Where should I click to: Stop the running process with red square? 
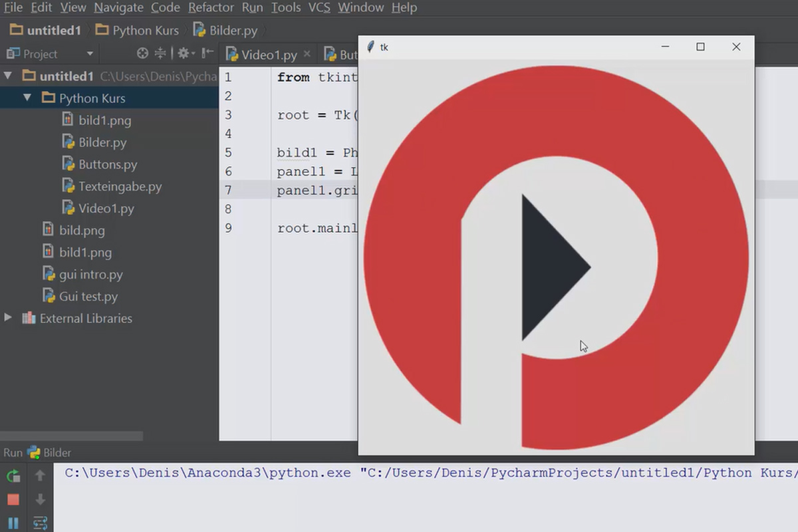click(13, 499)
